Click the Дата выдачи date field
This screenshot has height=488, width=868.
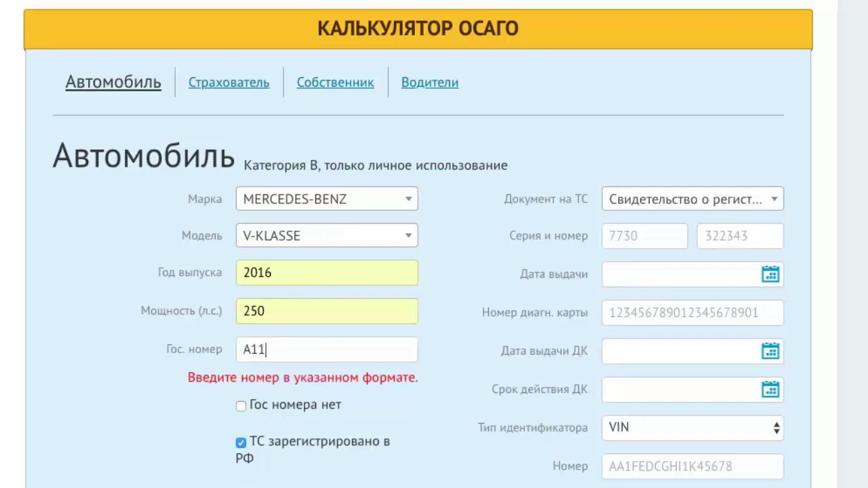[x=692, y=274]
